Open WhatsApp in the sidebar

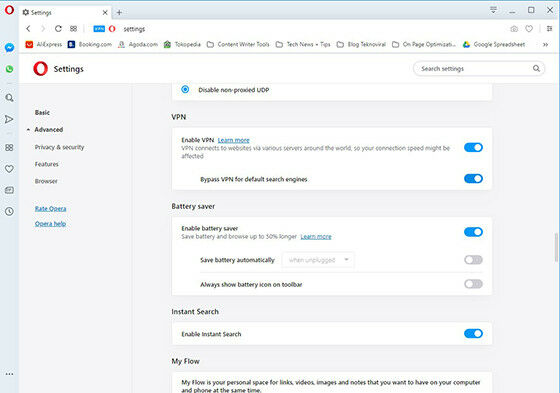point(9,69)
